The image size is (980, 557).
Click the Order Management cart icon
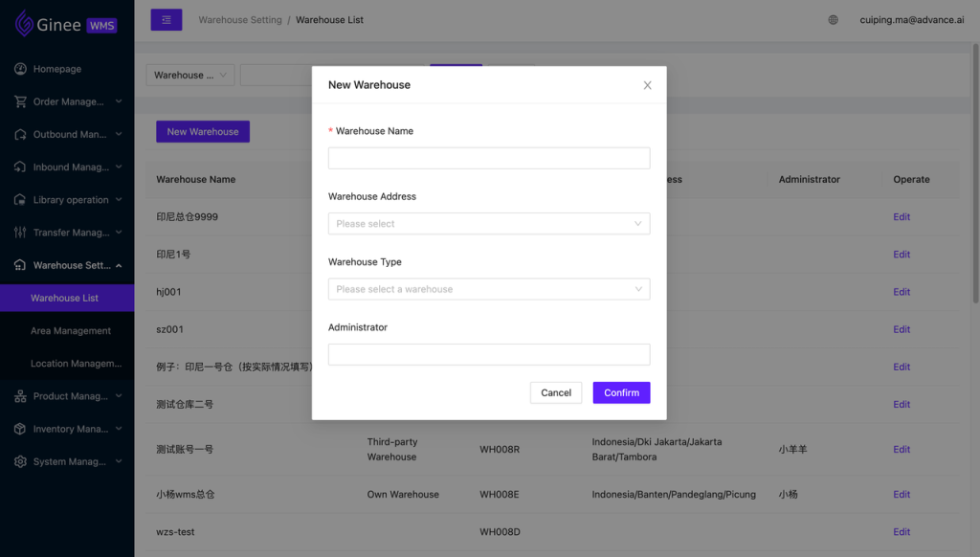click(20, 101)
